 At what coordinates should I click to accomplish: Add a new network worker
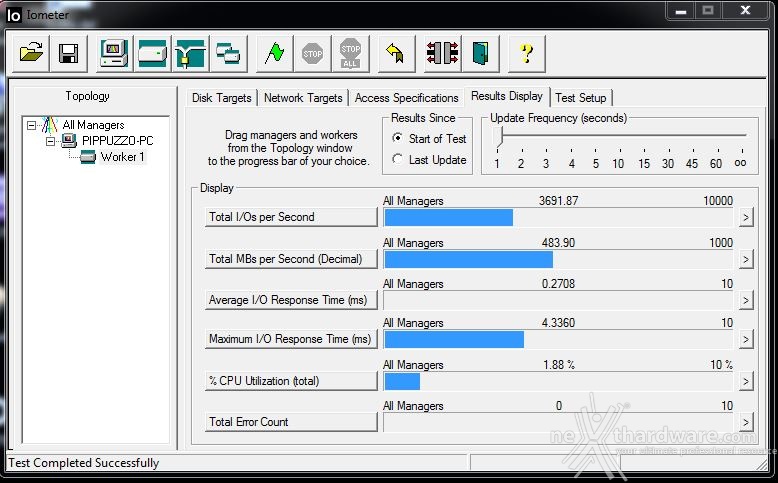click(190, 53)
